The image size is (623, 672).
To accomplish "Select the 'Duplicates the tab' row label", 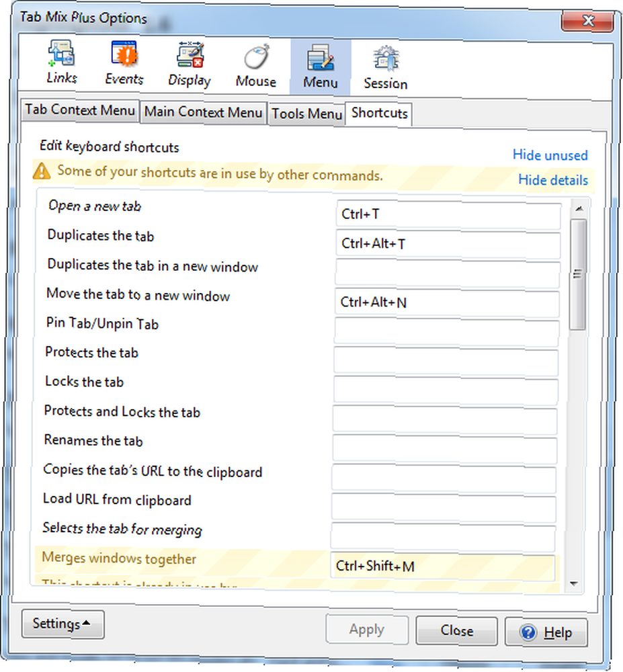I will click(x=101, y=236).
